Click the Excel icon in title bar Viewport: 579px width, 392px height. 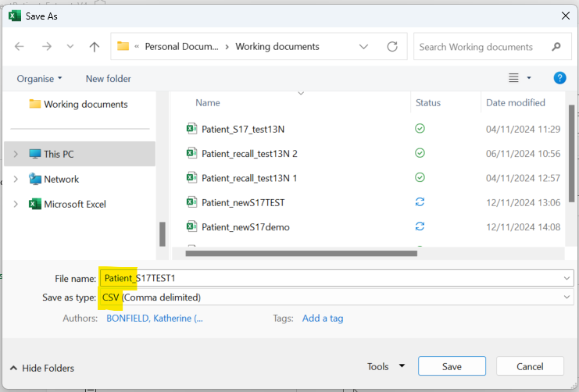15,16
